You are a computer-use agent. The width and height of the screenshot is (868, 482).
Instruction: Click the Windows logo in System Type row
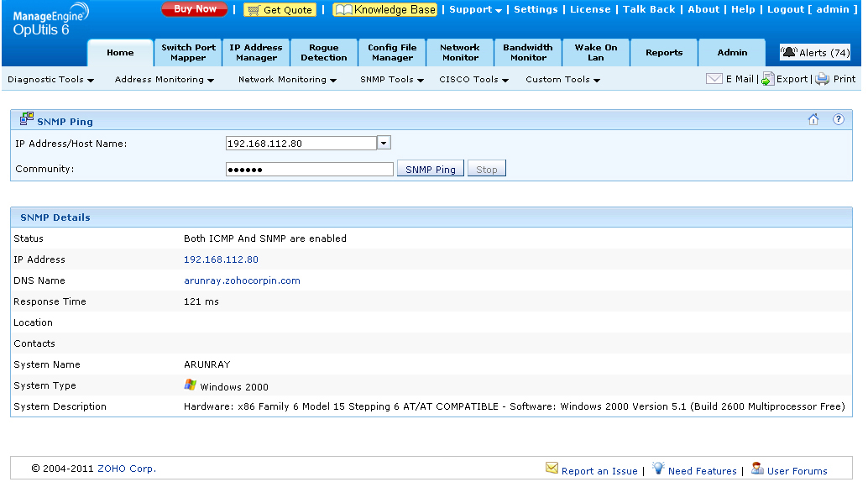(191, 385)
